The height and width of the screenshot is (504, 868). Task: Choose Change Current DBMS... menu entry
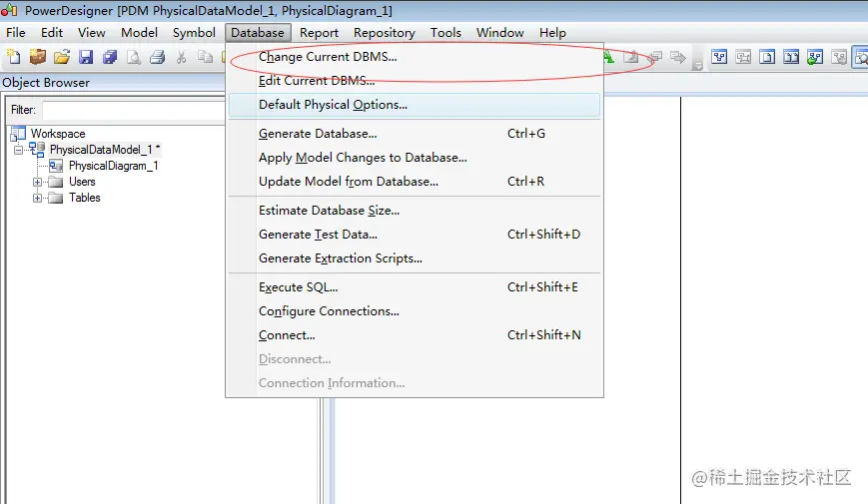tap(415, 57)
